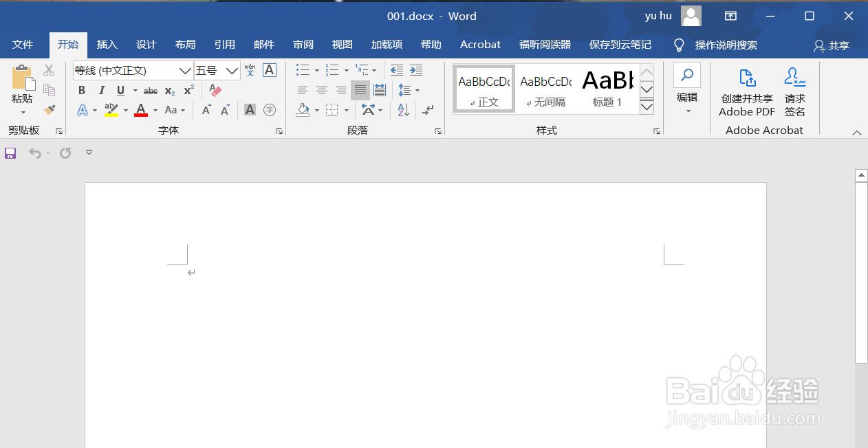This screenshot has height=448, width=868.
Task: Click the Show/Hide paragraph marks icon
Action: tap(426, 110)
